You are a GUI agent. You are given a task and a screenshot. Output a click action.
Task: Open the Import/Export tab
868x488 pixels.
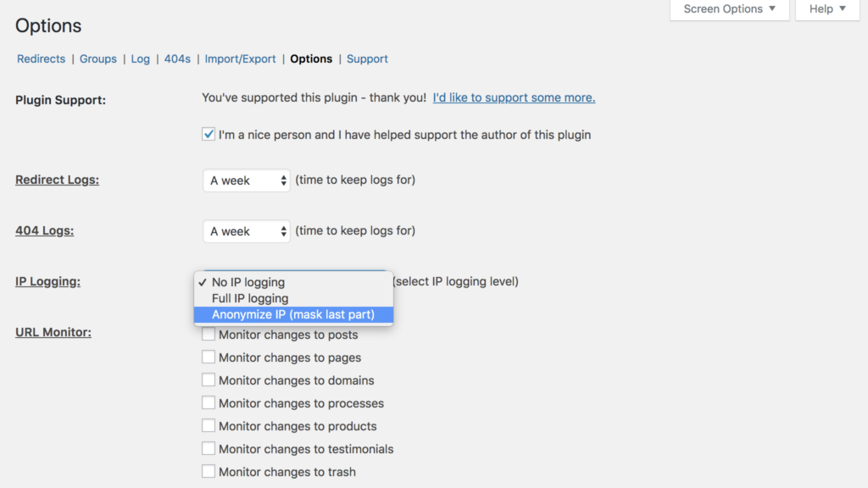pos(241,58)
